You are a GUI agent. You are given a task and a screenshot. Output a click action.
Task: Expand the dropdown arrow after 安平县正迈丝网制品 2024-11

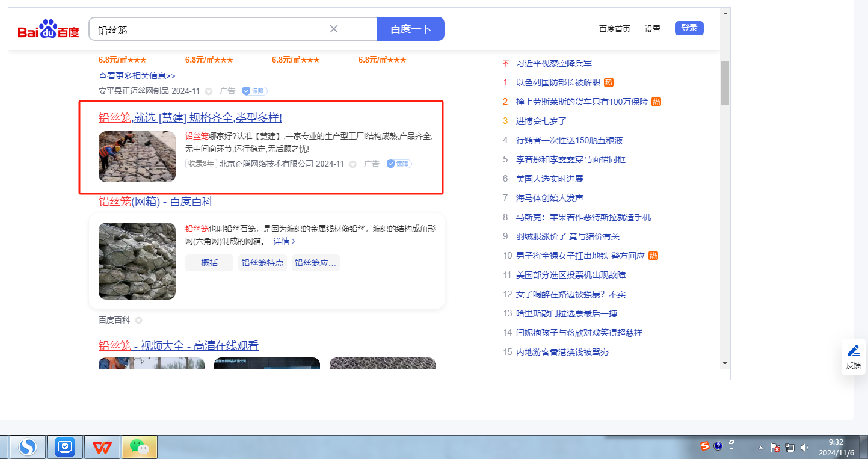(x=209, y=91)
